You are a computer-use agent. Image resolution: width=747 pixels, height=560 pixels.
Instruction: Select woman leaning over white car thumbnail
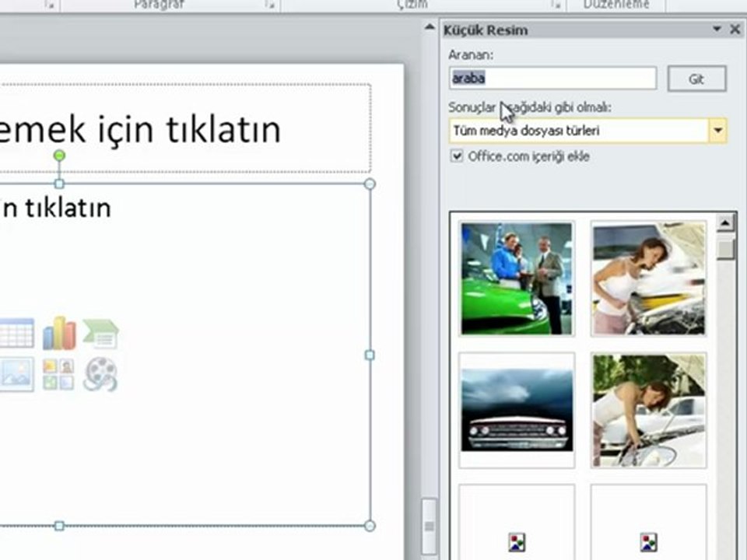648,411
